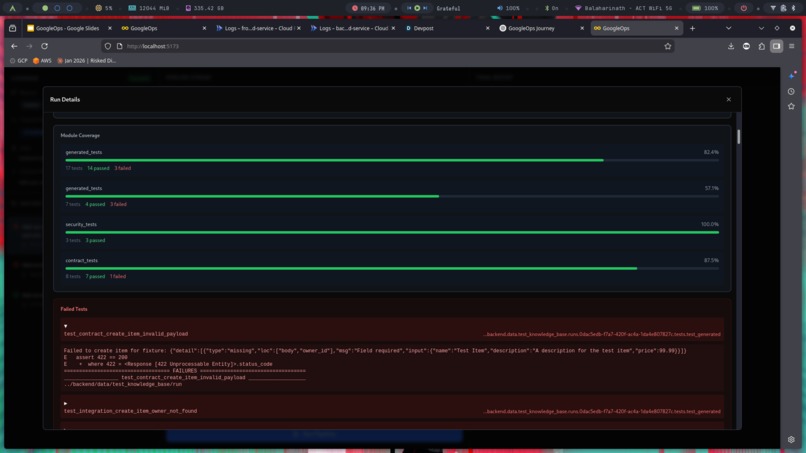Switch to GoogleOps Journey tab
The height and width of the screenshot is (453, 806).
541,28
